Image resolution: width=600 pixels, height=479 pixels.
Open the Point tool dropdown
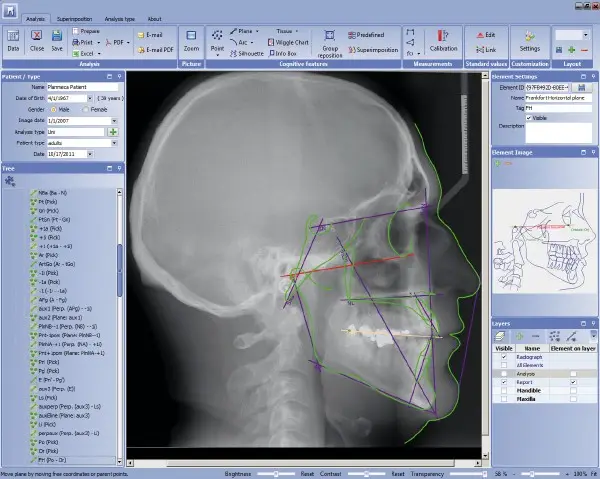pos(218,55)
